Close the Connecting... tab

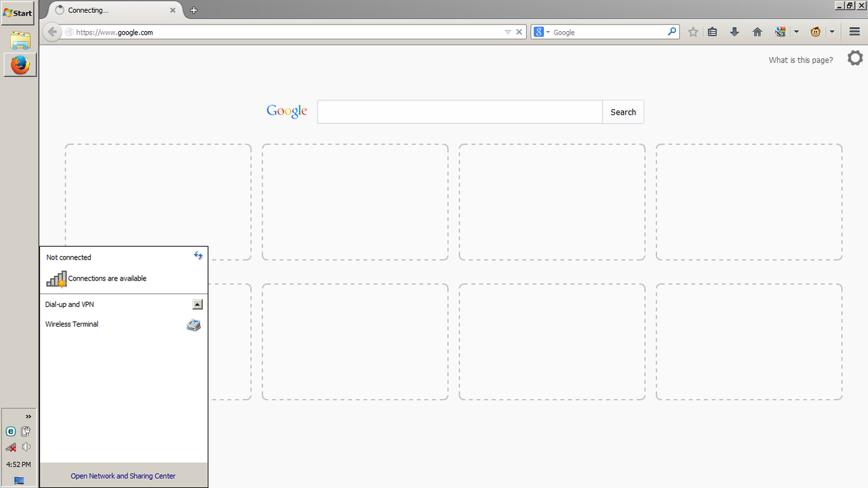point(173,10)
